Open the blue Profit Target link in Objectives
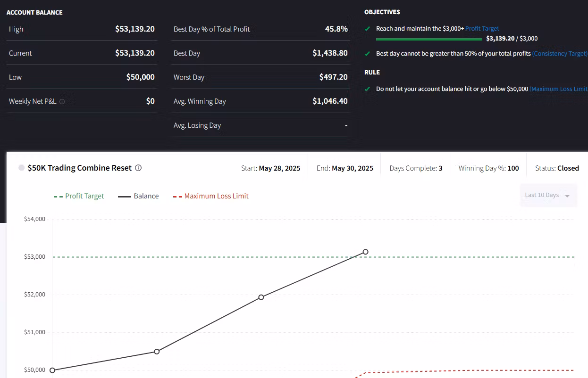The width and height of the screenshot is (588, 378). coord(482,29)
